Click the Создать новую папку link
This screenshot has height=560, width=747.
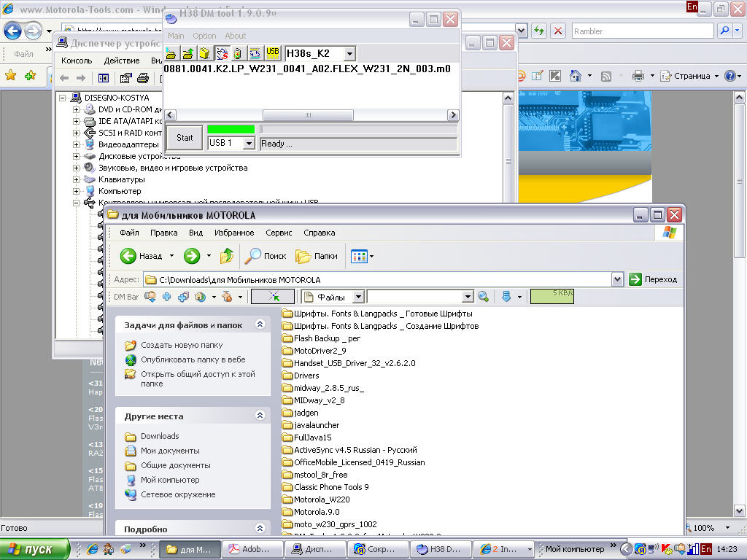pos(182,345)
